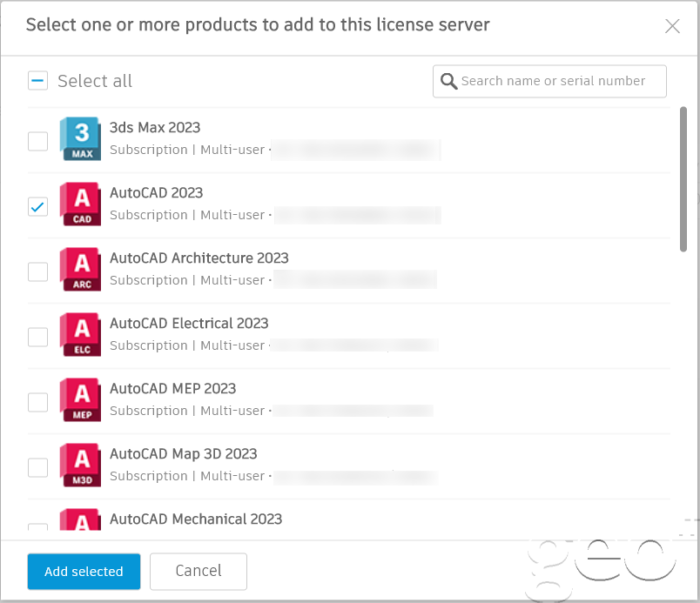Focus the search name or serial number field

[x=549, y=81]
